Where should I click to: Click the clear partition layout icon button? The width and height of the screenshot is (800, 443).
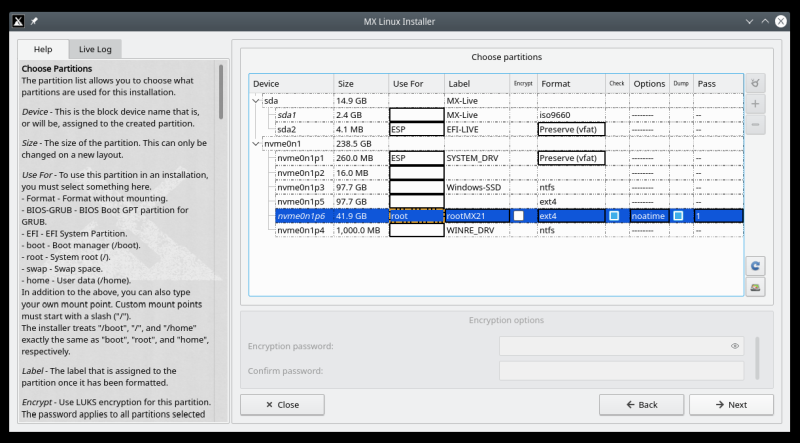(755, 83)
